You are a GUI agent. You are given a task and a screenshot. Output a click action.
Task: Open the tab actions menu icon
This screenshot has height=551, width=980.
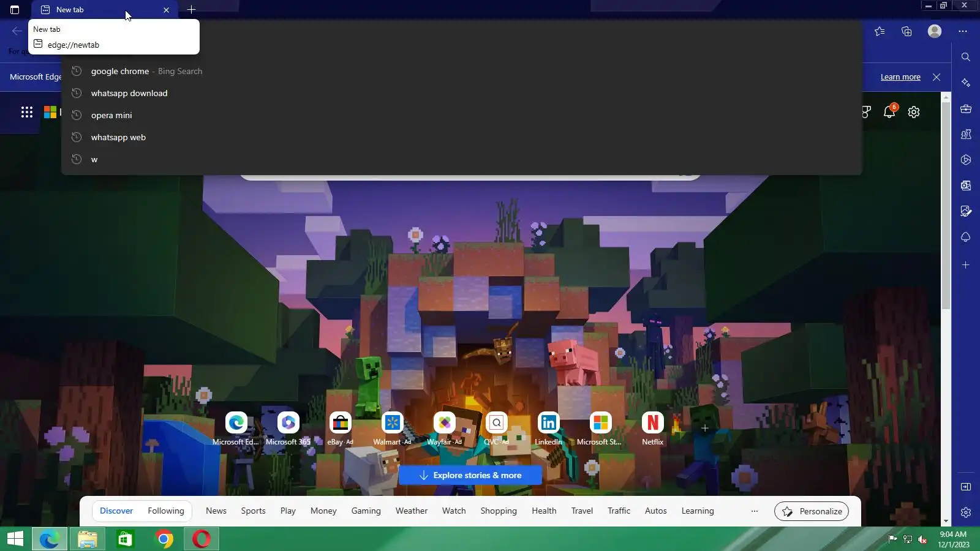15,10
